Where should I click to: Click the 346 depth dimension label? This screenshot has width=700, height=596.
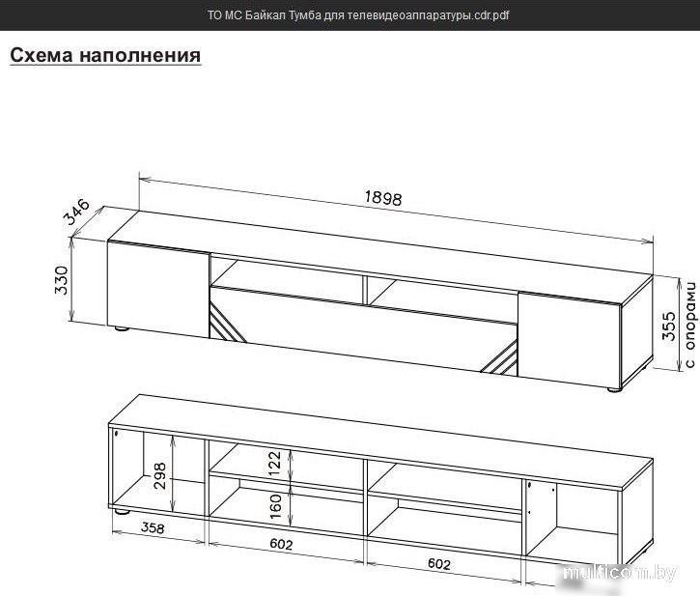[77, 211]
